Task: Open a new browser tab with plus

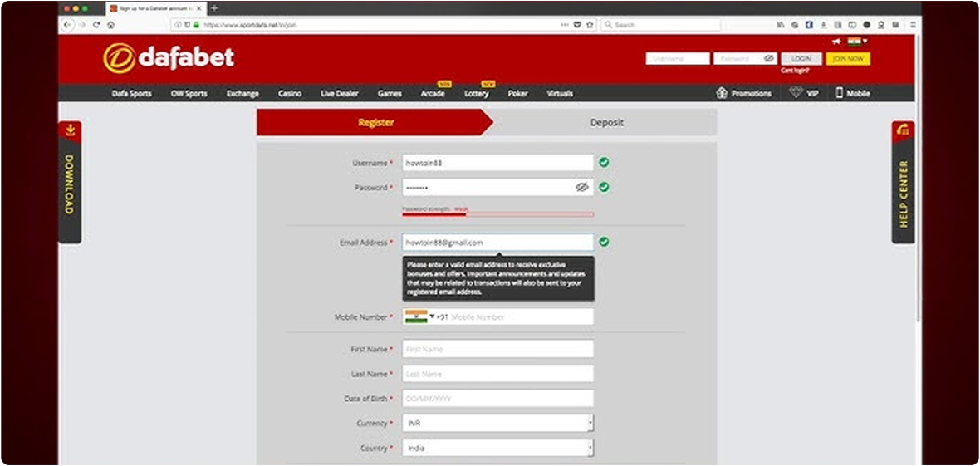Action: pyautogui.click(x=214, y=9)
